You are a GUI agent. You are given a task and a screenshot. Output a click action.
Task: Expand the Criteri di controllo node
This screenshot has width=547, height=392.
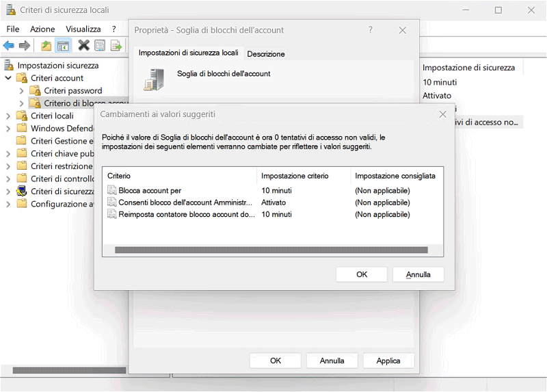tap(8, 179)
